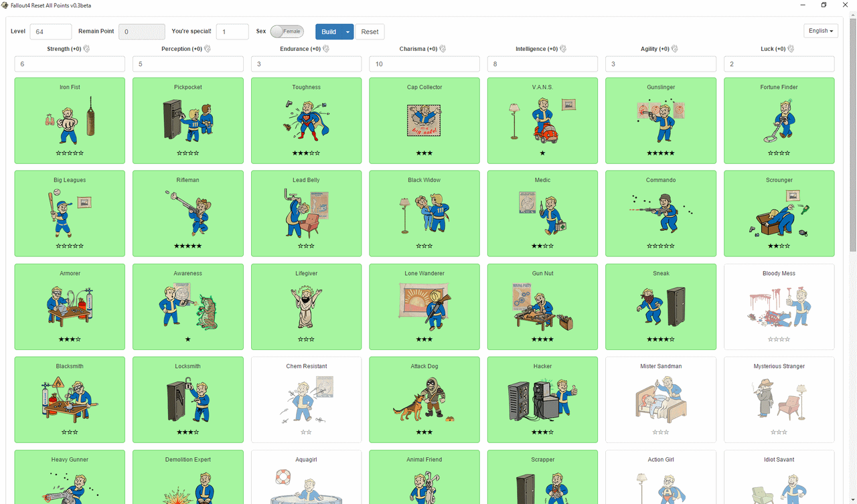Open the English language dropdown
Viewport: 857px width, 504px height.
(821, 31)
